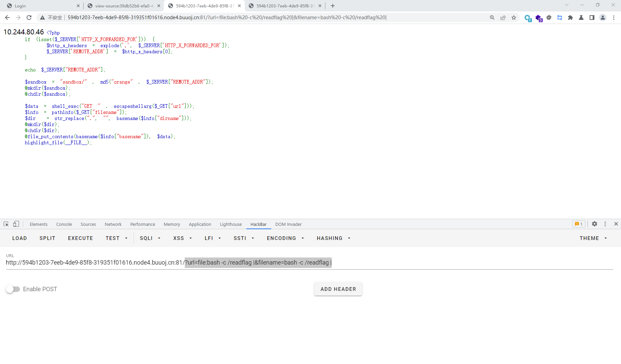The width and height of the screenshot is (621, 364).
Task: Go back using the browser back arrow
Action: [x=7, y=18]
